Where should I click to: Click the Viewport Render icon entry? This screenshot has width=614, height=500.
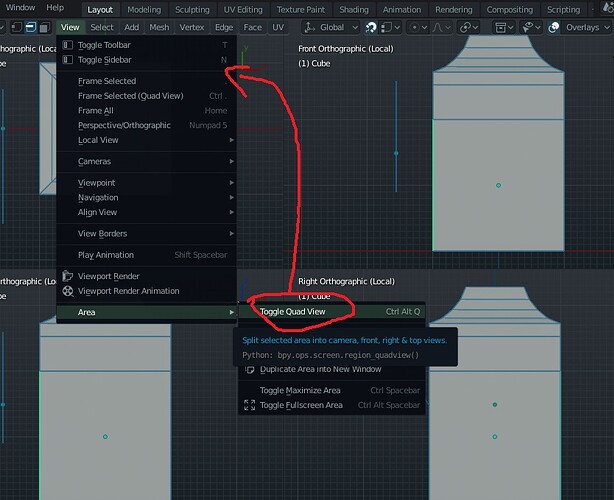[x=68, y=276]
